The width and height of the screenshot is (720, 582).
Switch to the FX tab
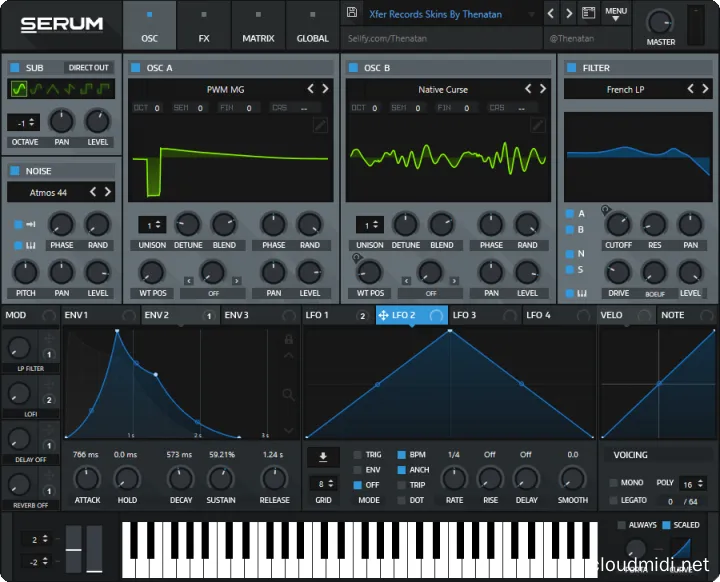(204, 25)
